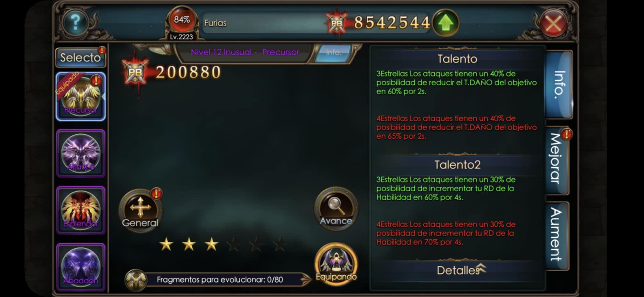Screen dimensions: 644x297
Task: Choose the Alfa X wings icon
Action: 81,153
